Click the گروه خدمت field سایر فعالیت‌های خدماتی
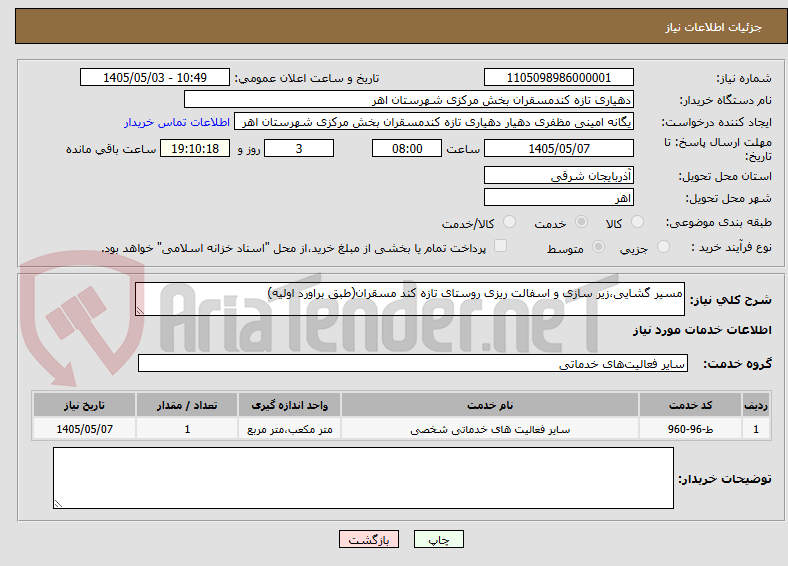The height and width of the screenshot is (566, 788). pos(413,363)
